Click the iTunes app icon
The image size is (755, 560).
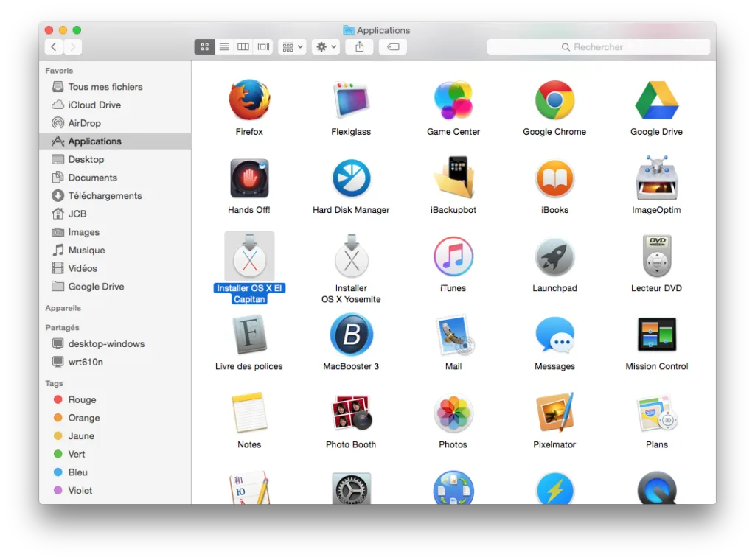(453, 256)
